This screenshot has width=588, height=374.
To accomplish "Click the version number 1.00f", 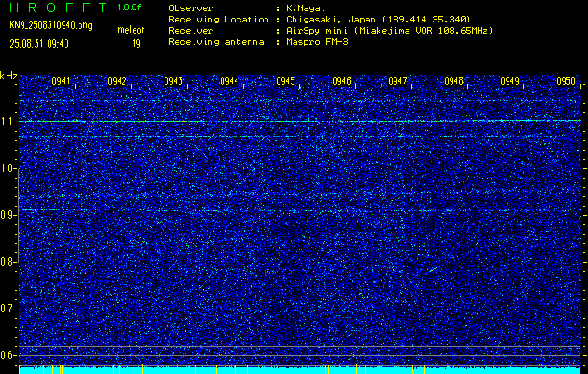I will (129, 7).
